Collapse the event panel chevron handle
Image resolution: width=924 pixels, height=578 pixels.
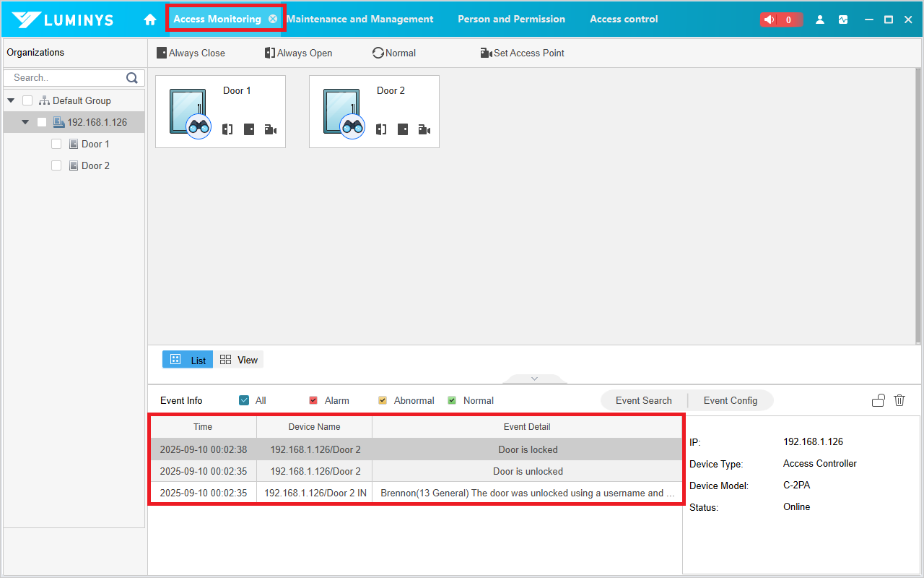coord(534,379)
